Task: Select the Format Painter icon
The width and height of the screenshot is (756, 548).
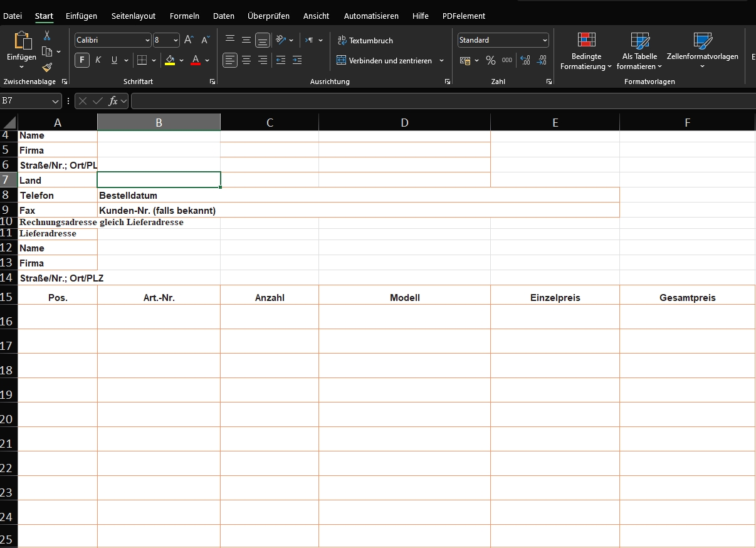Action: tap(46, 67)
